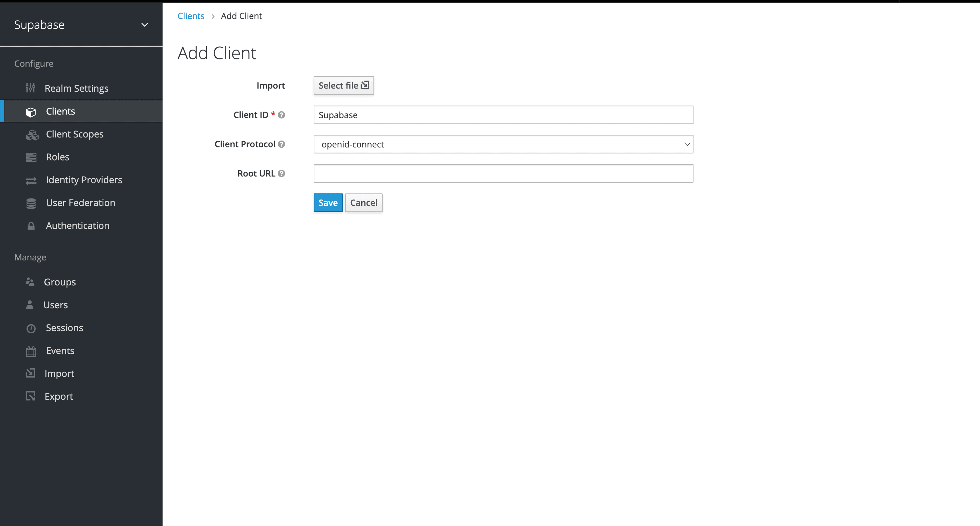Click the help icon next to Client ID
This screenshot has height=526, width=980.
click(x=281, y=115)
